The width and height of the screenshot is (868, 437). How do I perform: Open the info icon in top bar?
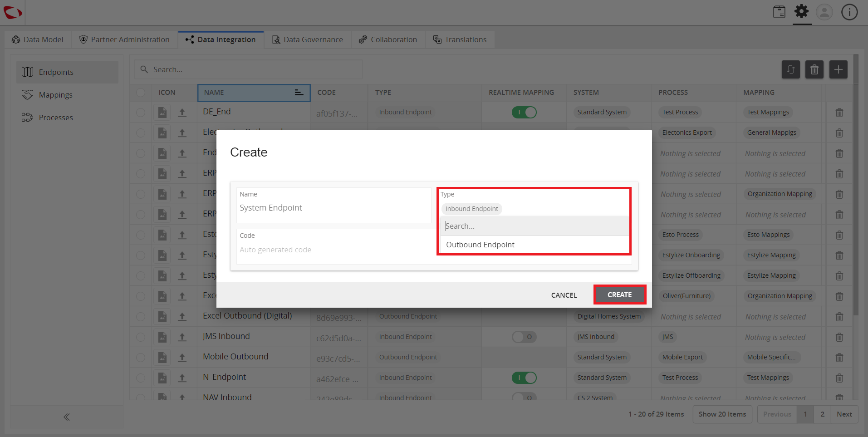(x=849, y=12)
